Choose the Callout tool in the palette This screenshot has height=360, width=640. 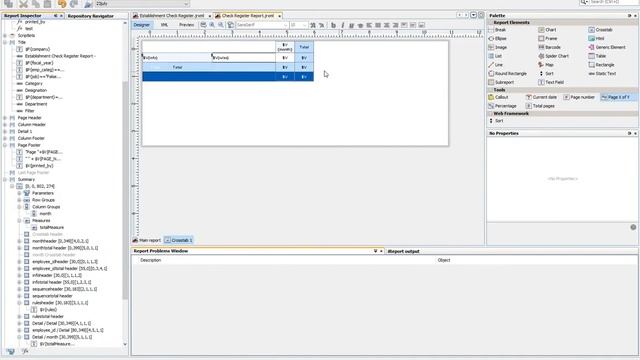[498, 97]
